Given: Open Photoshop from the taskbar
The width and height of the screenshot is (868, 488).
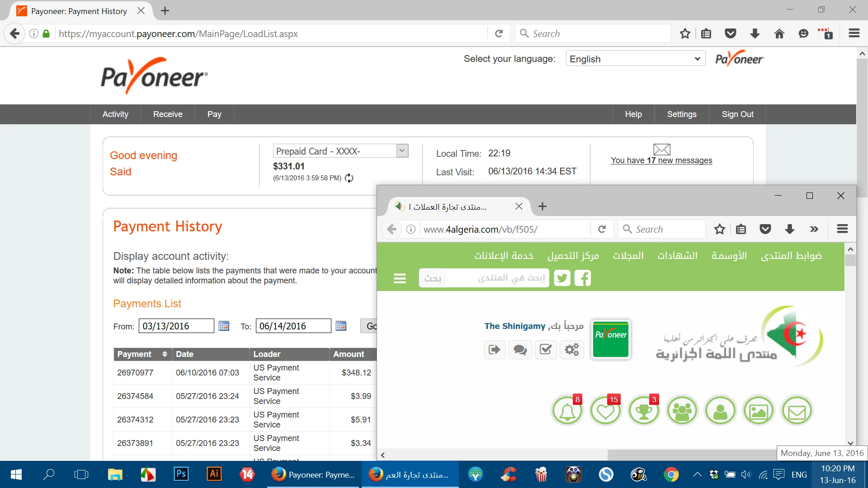Looking at the screenshot, I should click(181, 474).
